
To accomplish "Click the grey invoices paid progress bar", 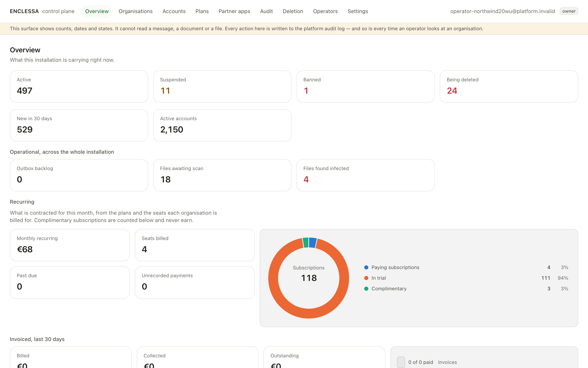I will [x=401, y=362].
